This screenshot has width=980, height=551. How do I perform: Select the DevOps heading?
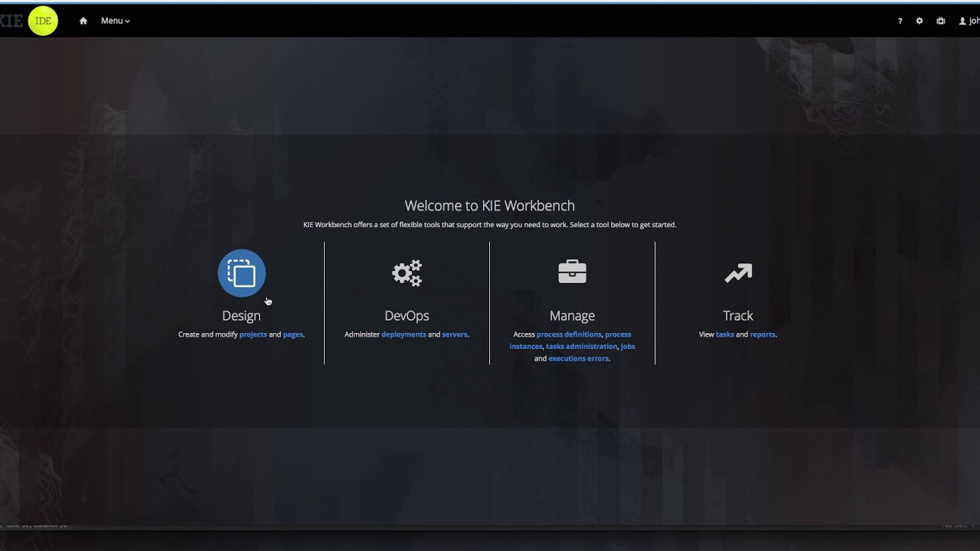[407, 315]
